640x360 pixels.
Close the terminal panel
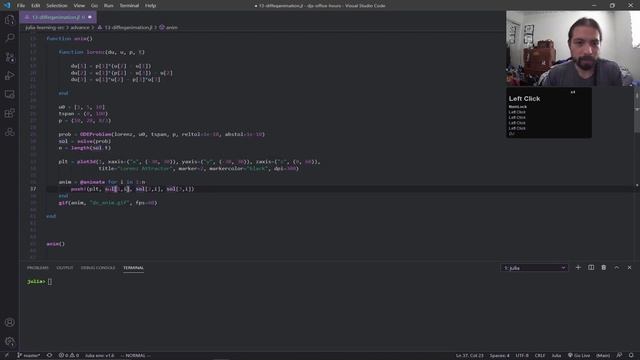[x=629, y=268]
